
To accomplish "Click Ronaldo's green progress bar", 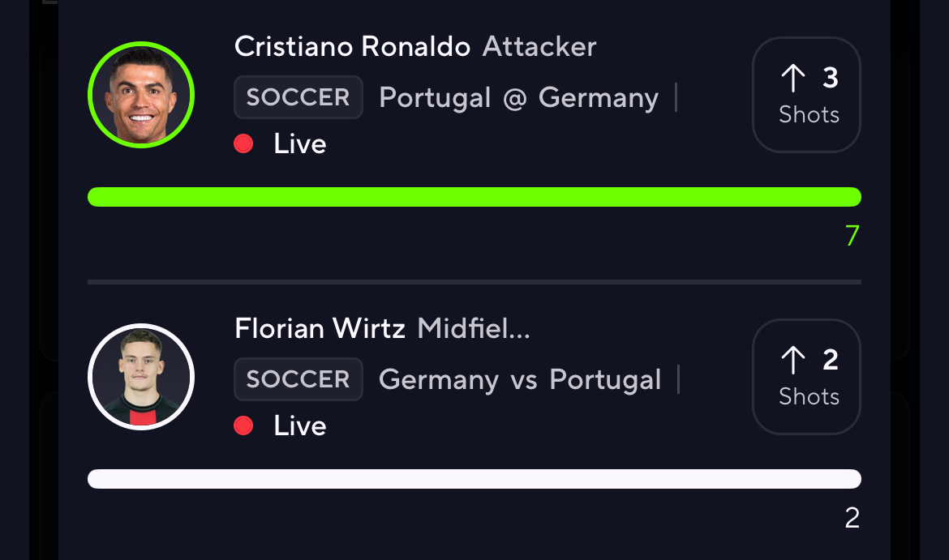I will tap(474, 197).
